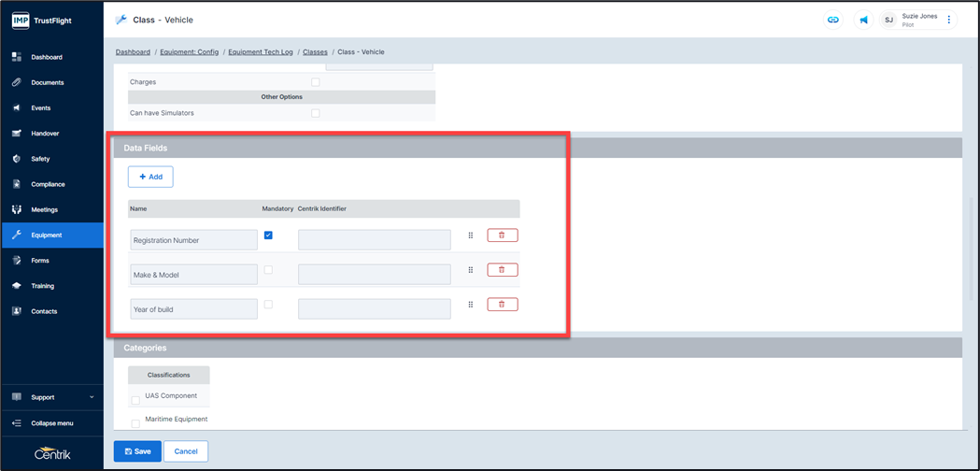The height and width of the screenshot is (471, 980).
Task: Click the drag handle for Registration Number
Action: coord(470,235)
